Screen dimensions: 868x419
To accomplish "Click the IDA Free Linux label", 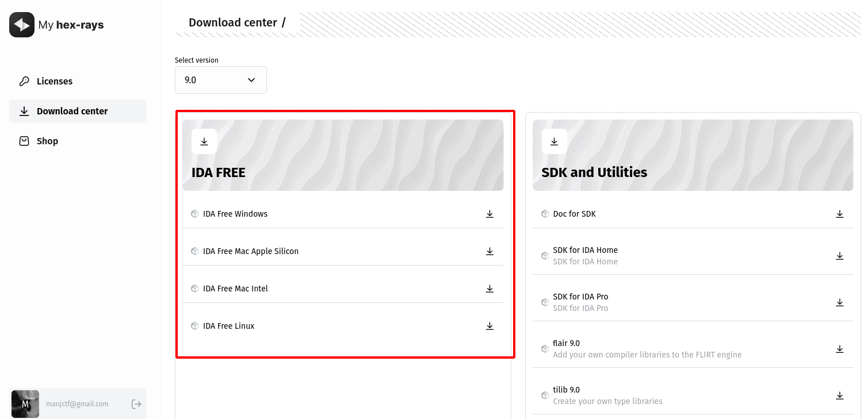I will (x=228, y=326).
